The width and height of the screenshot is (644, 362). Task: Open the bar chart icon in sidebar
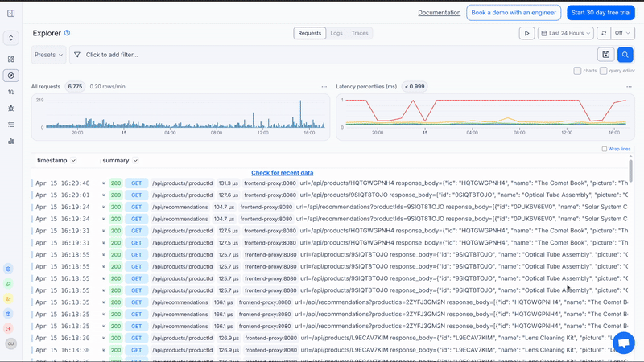[x=10, y=141]
